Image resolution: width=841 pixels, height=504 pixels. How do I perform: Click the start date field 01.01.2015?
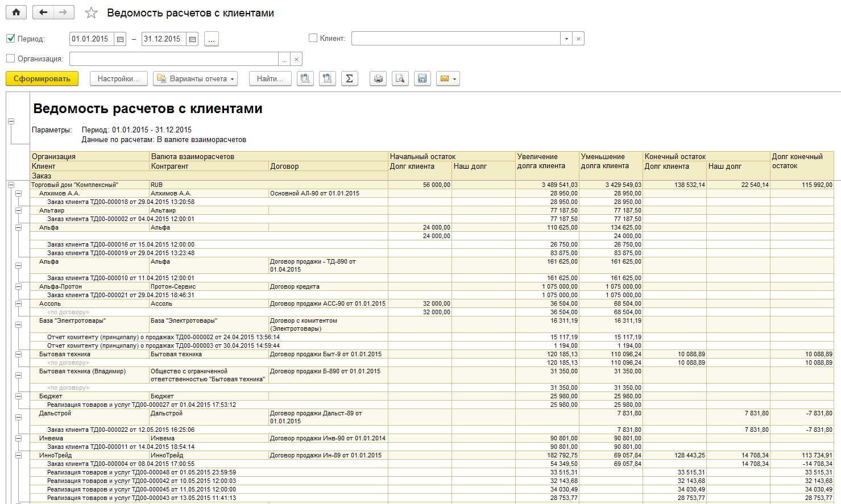(x=92, y=39)
